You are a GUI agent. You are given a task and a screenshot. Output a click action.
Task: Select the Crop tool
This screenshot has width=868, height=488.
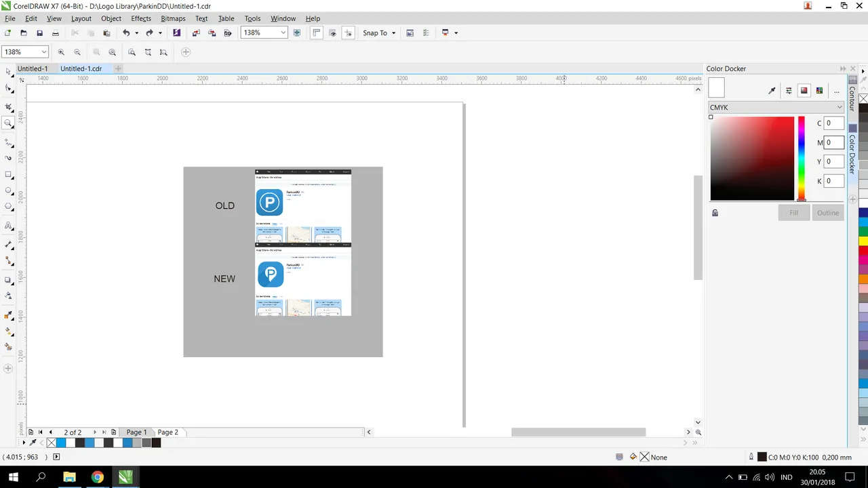point(8,107)
